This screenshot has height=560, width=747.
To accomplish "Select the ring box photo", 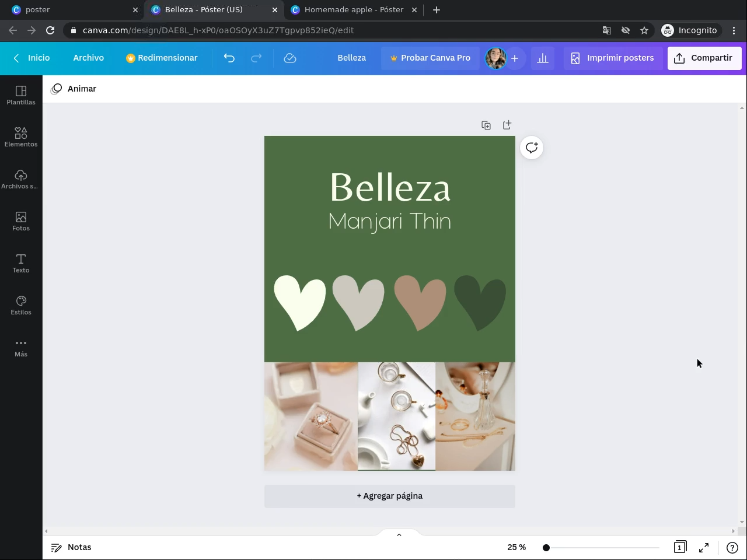I will [311, 416].
